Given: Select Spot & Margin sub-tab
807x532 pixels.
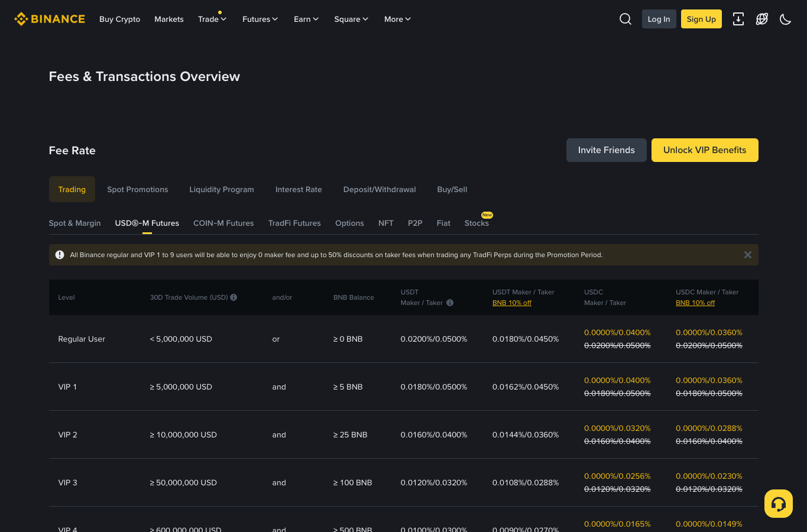Looking at the screenshot, I should pyautogui.click(x=75, y=223).
